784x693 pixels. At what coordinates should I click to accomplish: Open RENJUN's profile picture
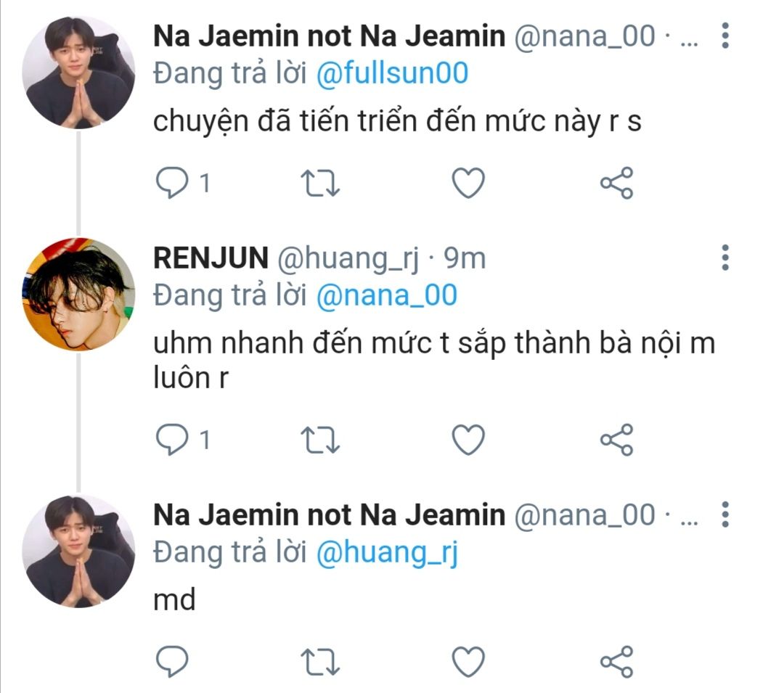coord(78,294)
